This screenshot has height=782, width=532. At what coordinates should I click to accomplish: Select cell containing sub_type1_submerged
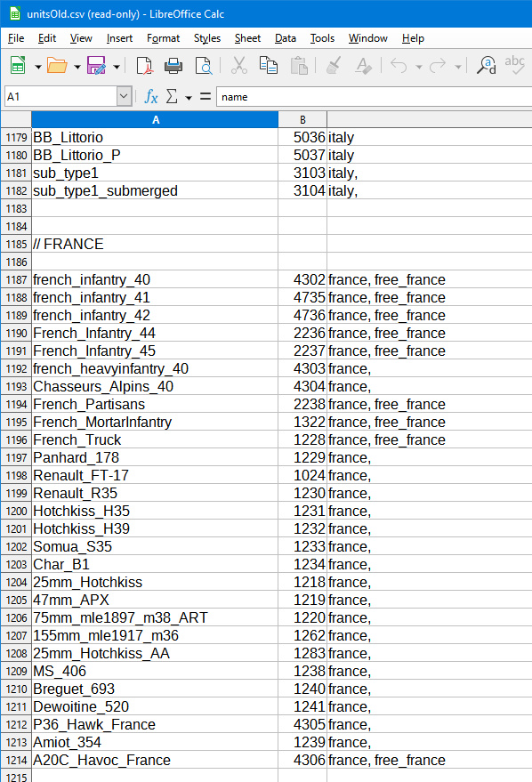click(x=155, y=191)
